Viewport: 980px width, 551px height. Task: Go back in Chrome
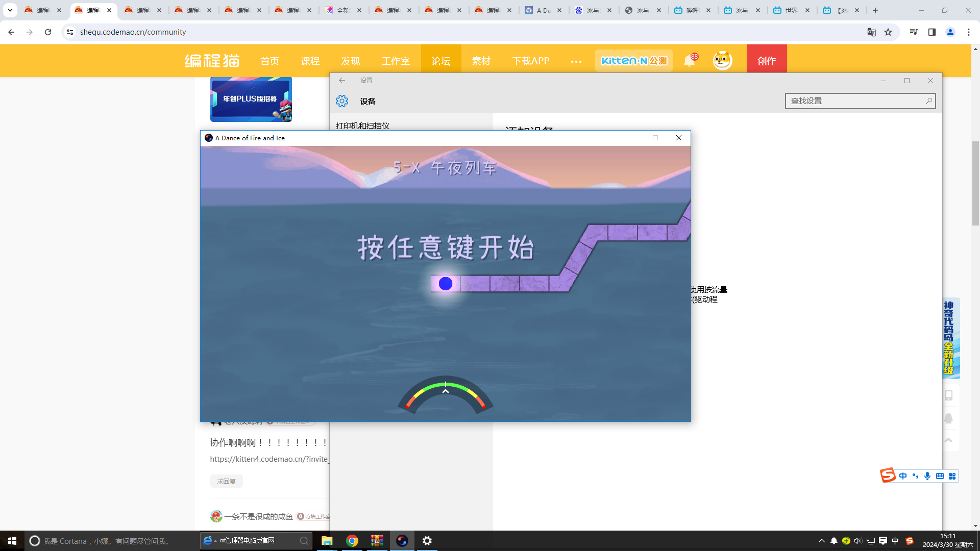coord(11,32)
